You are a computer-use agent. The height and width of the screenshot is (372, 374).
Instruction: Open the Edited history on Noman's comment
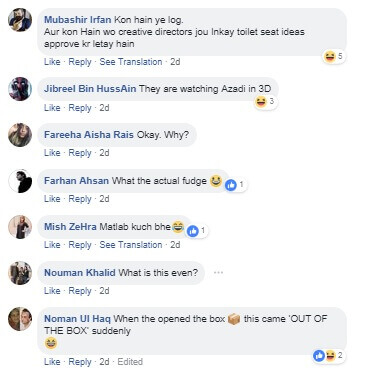130,362
